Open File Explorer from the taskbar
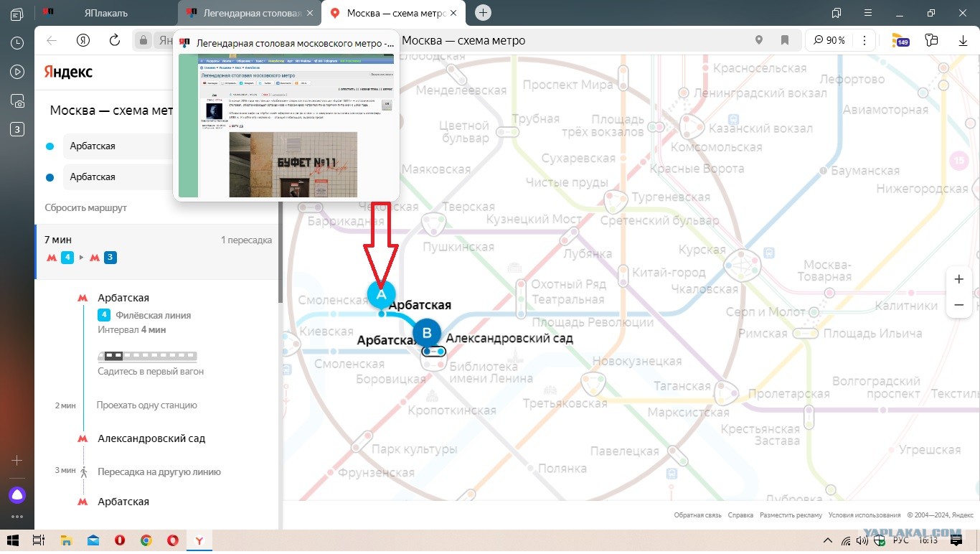The width and height of the screenshot is (980, 554). [x=66, y=540]
